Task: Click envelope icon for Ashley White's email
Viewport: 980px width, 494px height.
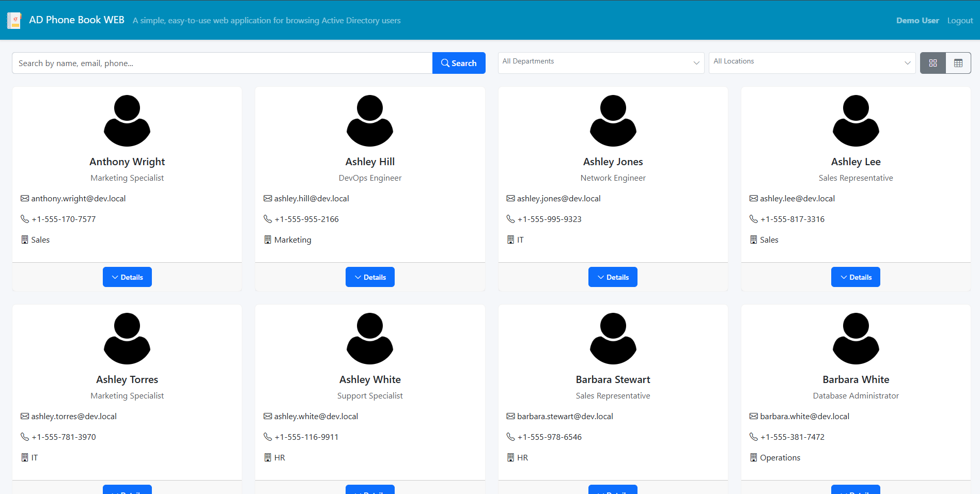Action: (x=268, y=416)
